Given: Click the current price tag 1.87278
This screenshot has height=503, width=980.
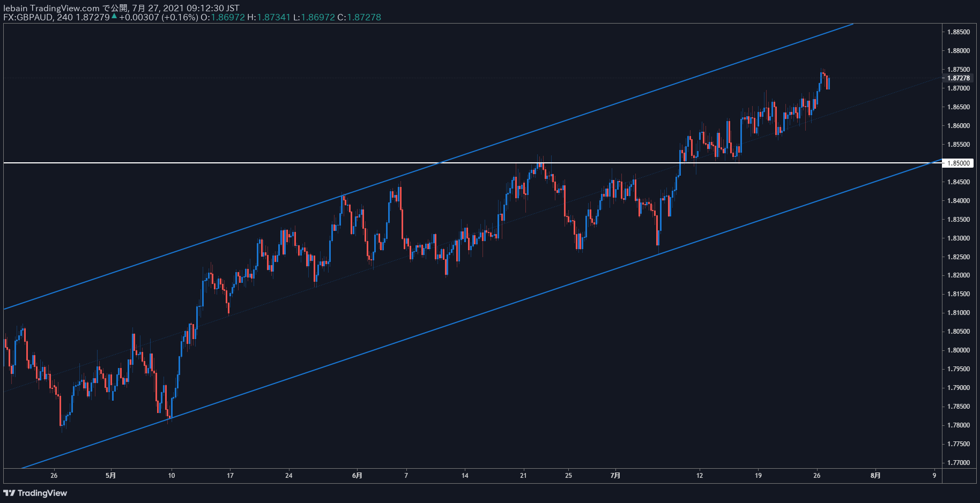Looking at the screenshot, I should click(958, 78).
